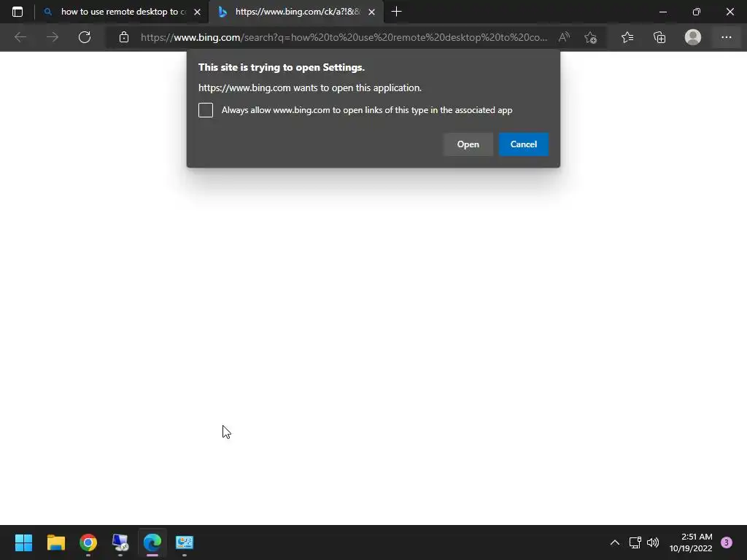Go back to previous page

point(20,37)
